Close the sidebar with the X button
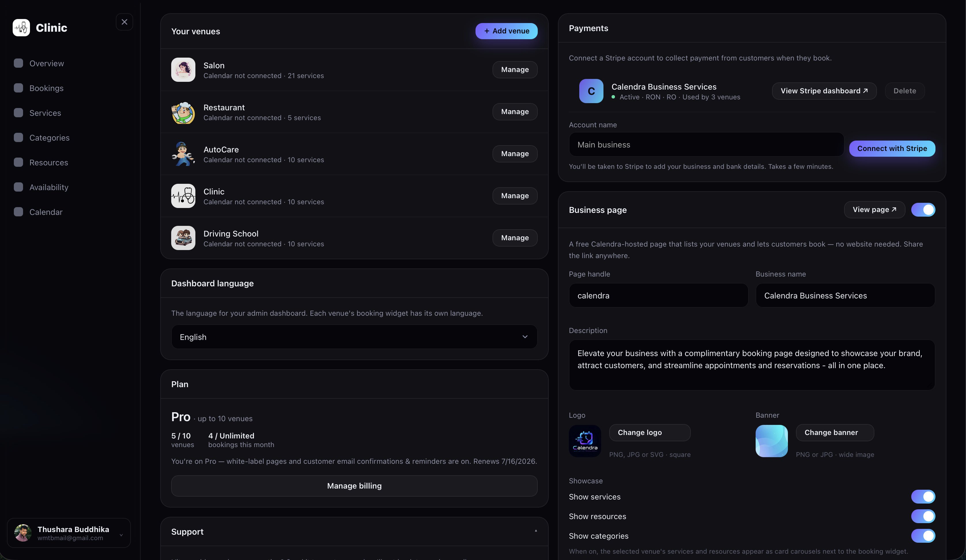Viewport: 966px width, 560px height. pyautogui.click(x=124, y=22)
